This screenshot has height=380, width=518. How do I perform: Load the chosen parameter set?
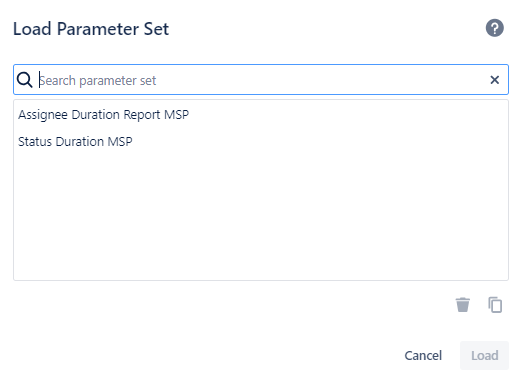point(484,355)
